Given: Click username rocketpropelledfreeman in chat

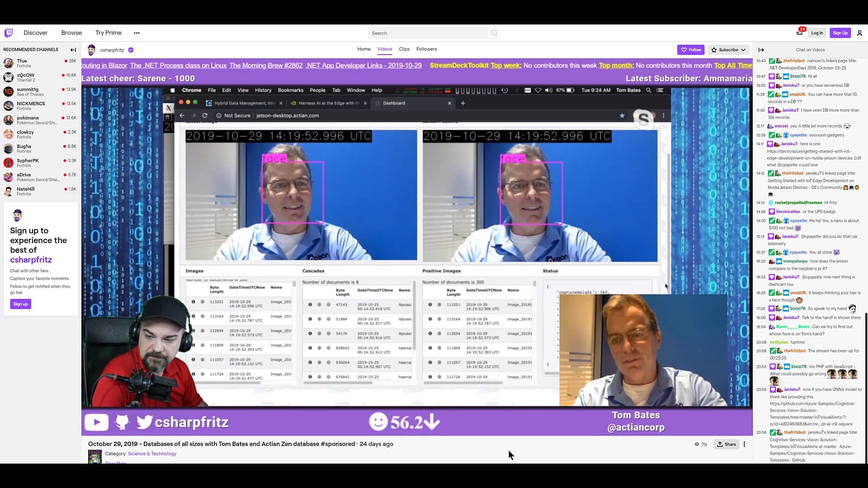Looking at the screenshot, I should point(798,203).
